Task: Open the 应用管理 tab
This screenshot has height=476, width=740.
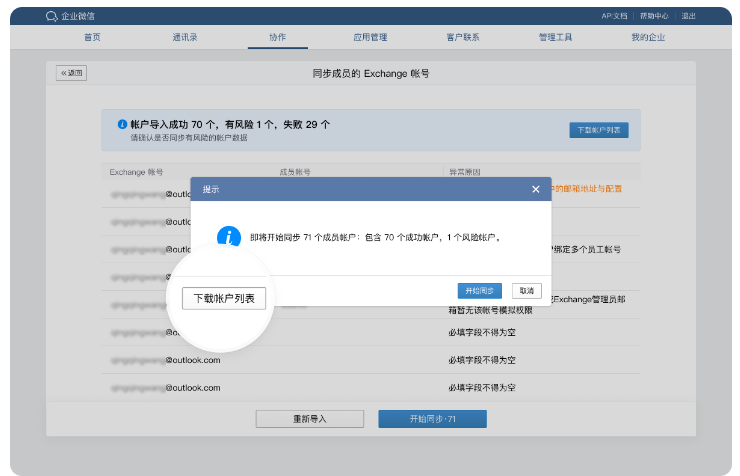Action: pyautogui.click(x=370, y=37)
